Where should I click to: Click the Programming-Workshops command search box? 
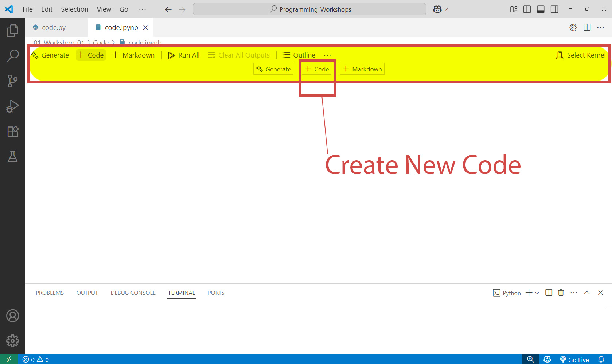pyautogui.click(x=309, y=9)
